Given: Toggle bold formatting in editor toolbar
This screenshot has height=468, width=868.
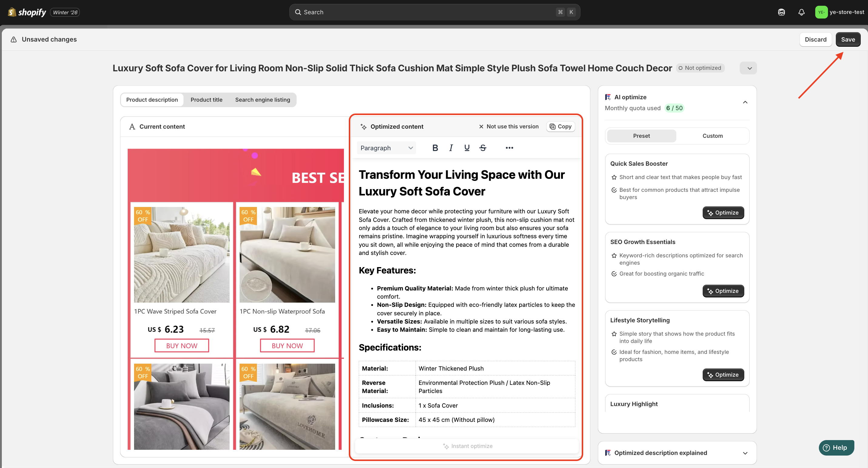Looking at the screenshot, I should [x=435, y=148].
